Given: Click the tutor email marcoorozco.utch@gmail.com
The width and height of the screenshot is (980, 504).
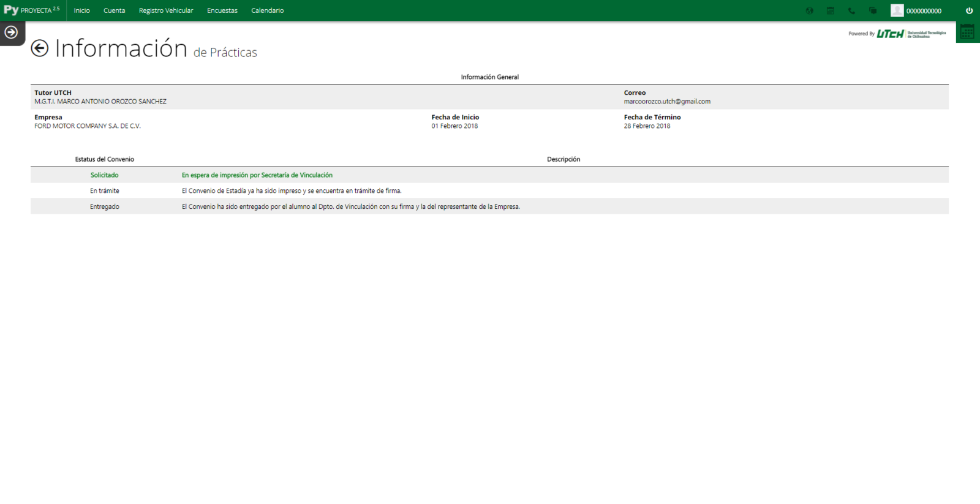Looking at the screenshot, I should coord(667,102).
